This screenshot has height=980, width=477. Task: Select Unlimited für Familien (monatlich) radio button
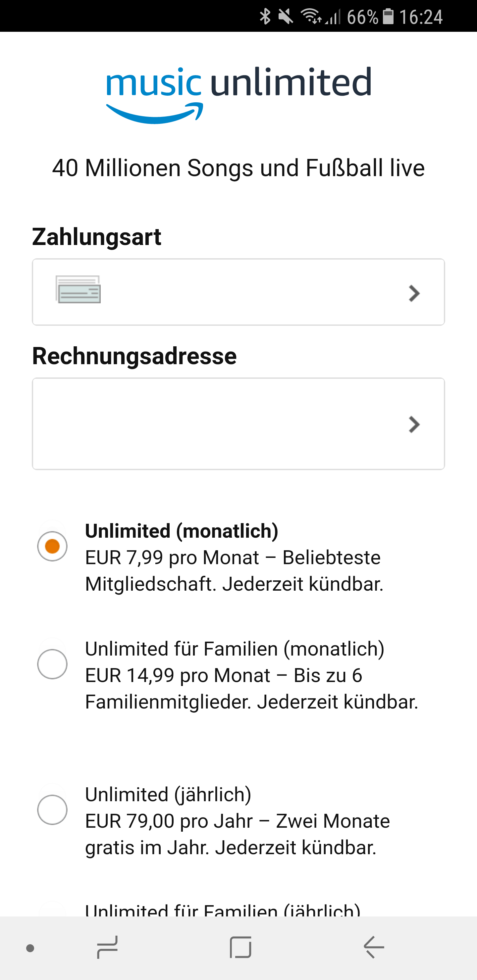tap(53, 664)
